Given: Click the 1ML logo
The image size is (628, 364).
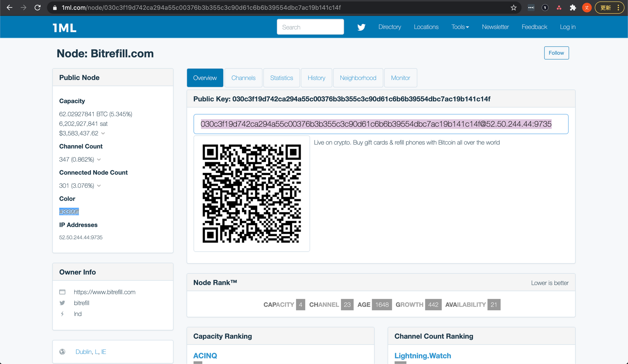Looking at the screenshot, I should tap(64, 28).
